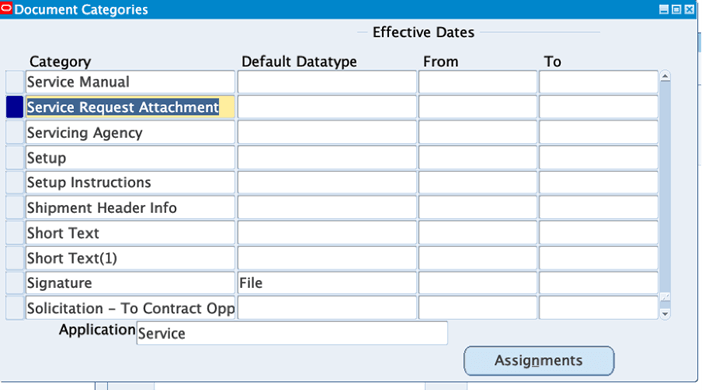702x390 pixels.
Task: Maximize the Document Categories window
Action: 676,9
